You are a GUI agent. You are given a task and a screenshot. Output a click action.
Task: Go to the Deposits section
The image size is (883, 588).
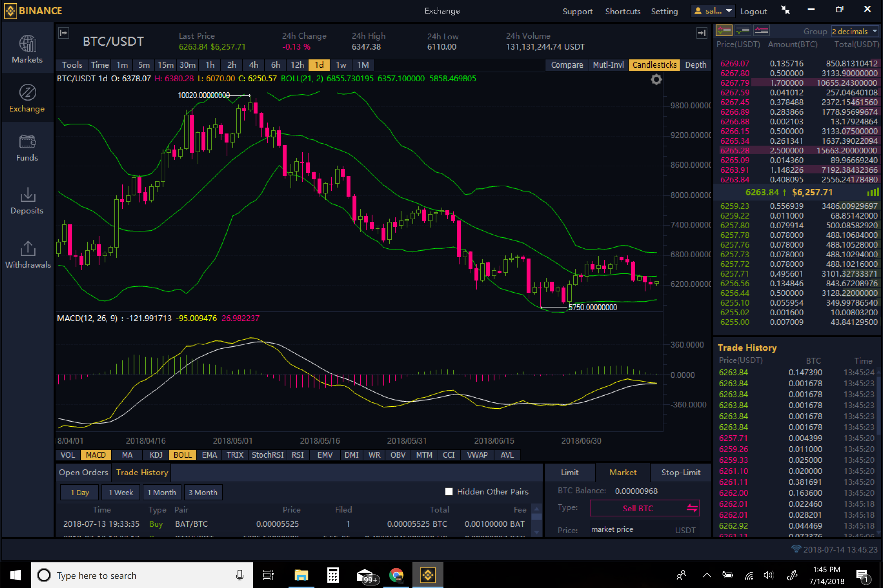(27, 201)
